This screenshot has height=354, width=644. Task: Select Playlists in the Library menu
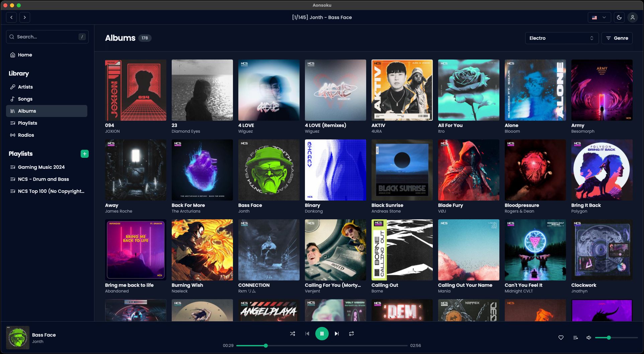27,123
